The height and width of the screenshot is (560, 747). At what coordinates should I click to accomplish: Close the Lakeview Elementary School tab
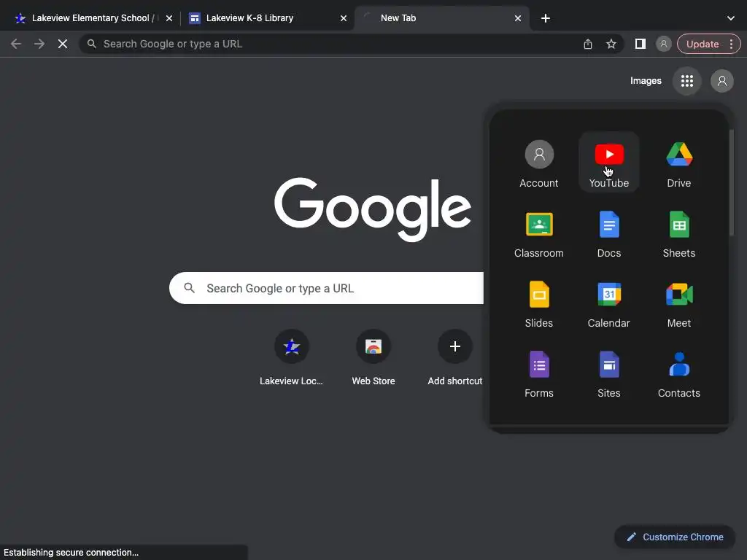pos(169,18)
